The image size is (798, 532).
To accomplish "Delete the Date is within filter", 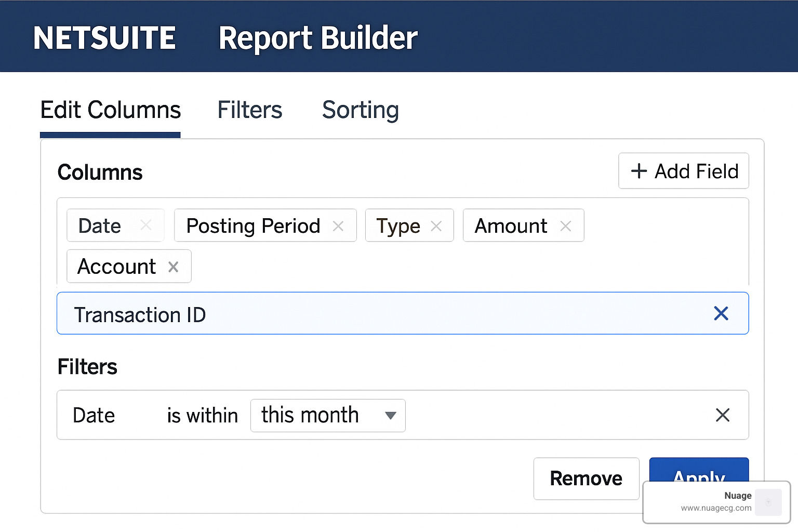I will [x=723, y=415].
